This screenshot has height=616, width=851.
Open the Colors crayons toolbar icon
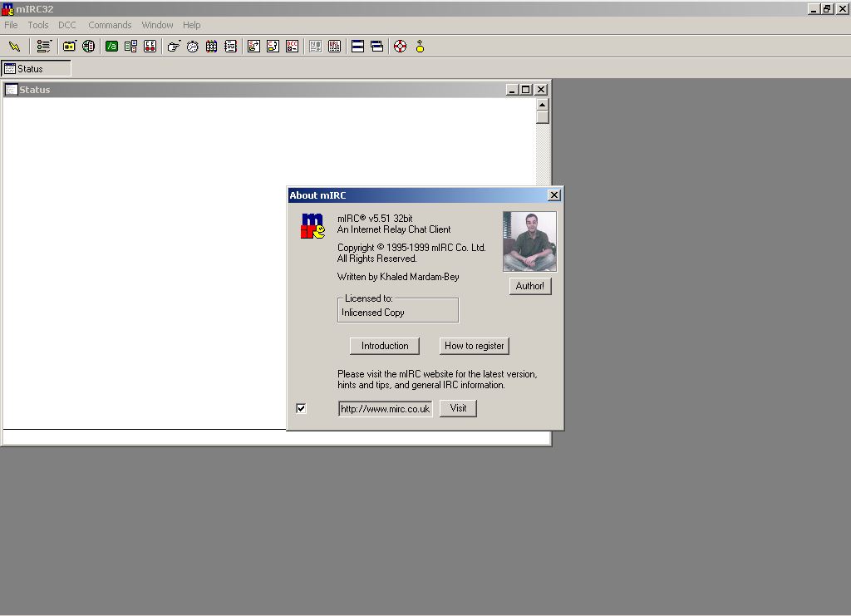point(212,47)
